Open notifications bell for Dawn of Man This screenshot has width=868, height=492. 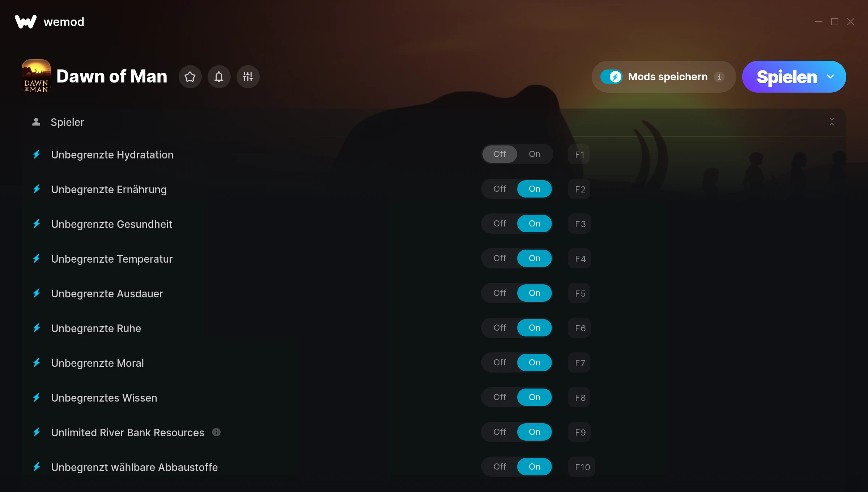coord(219,77)
